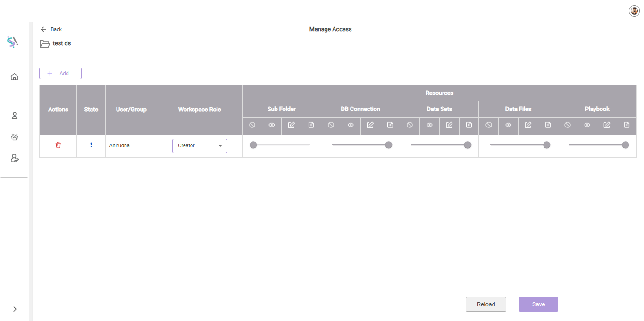Click the home icon in sidebar

(x=15, y=76)
